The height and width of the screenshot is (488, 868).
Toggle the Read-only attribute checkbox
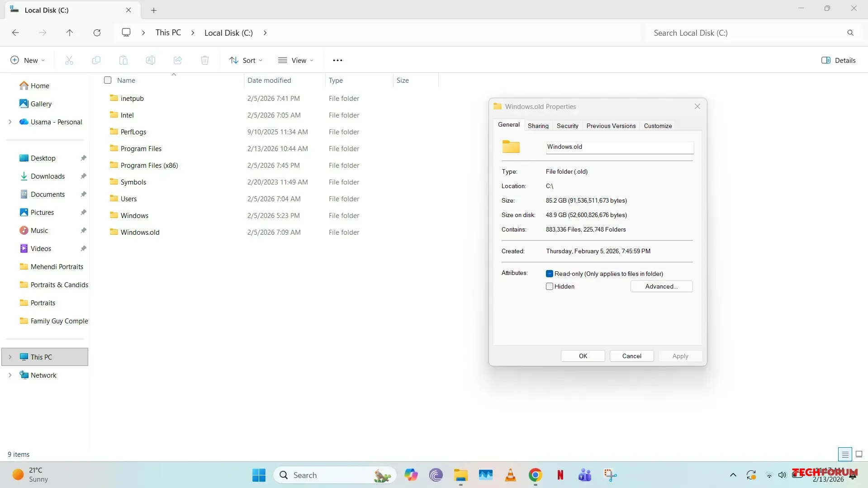click(550, 274)
